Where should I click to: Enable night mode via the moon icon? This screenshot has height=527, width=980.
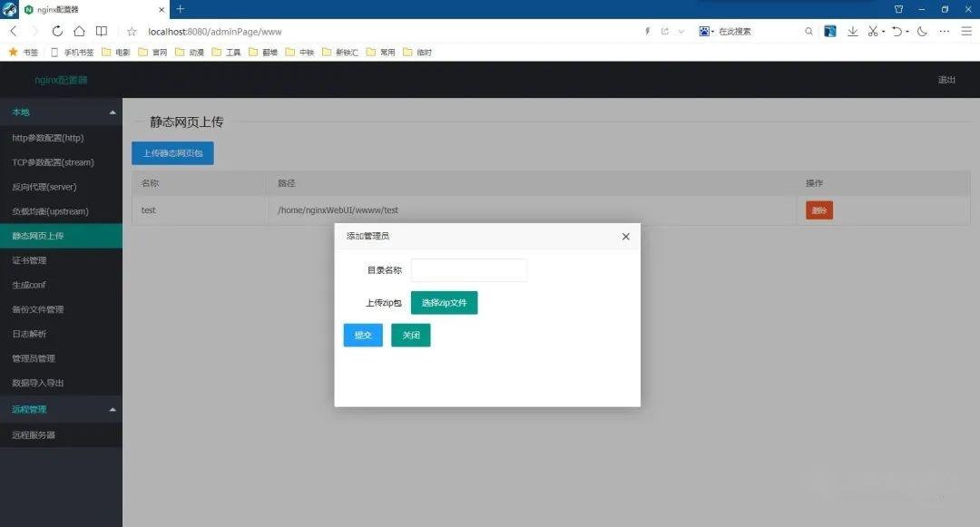pyautogui.click(x=923, y=32)
